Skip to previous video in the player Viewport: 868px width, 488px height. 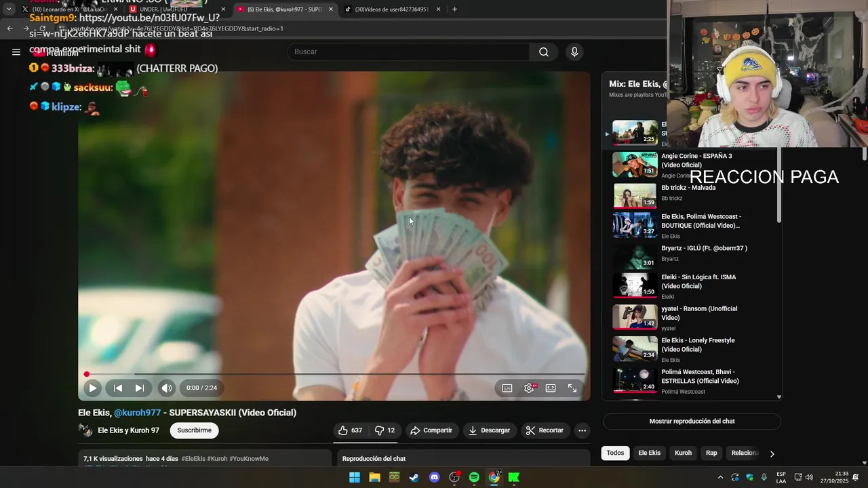click(118, 388)
